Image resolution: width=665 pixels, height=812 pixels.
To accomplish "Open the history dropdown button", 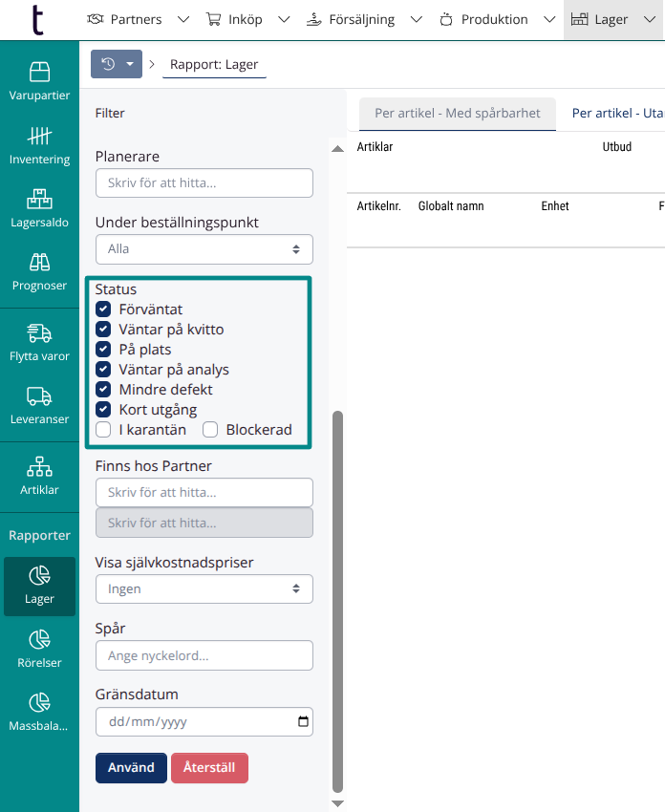I will (x=117, y=65).
